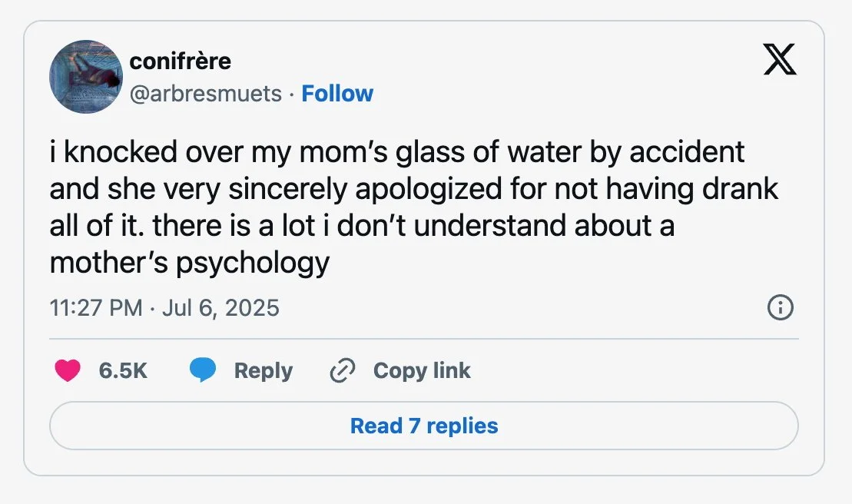Screen dimensions: 852x504
Task: Click the chain link icon
Action: point(340,371)
